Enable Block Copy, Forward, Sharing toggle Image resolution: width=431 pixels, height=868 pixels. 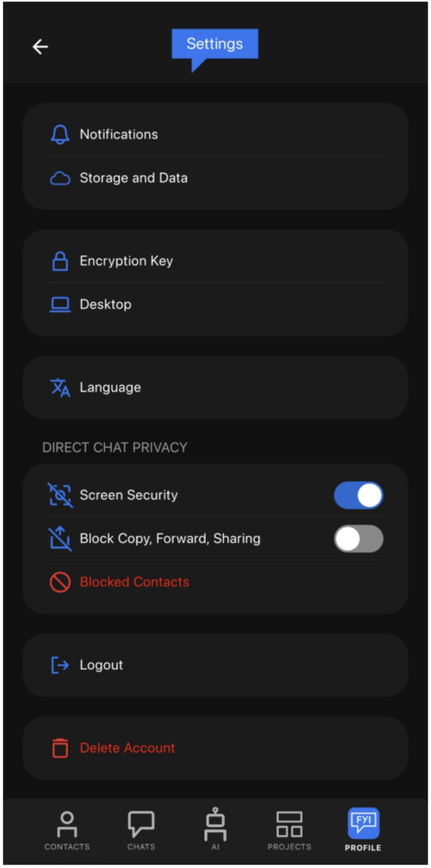click(359, 539)
